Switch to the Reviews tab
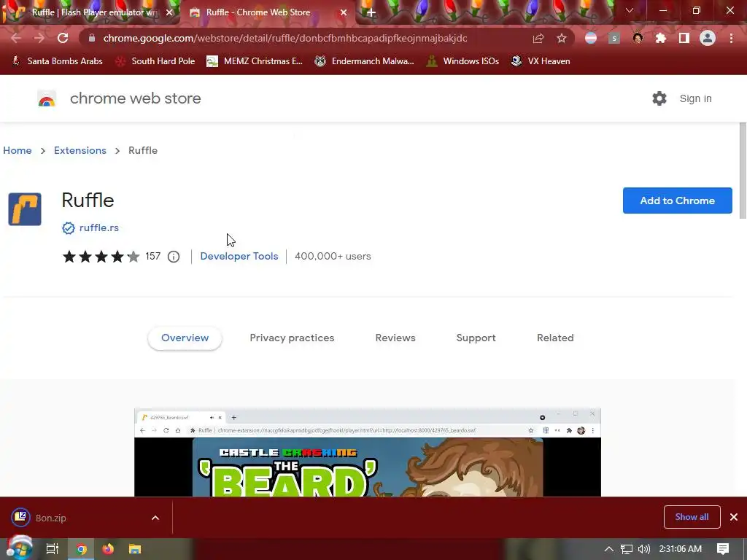 (x=395, y=338)
